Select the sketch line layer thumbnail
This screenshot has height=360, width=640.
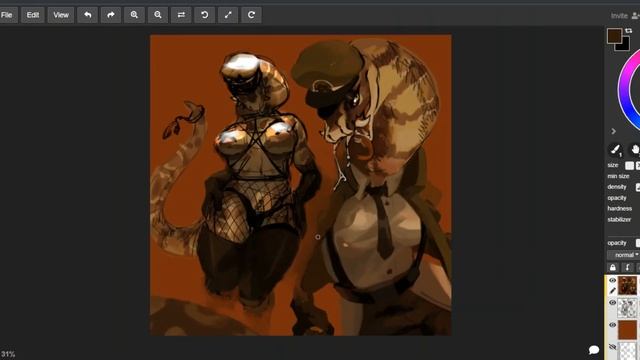pos(627,307)
